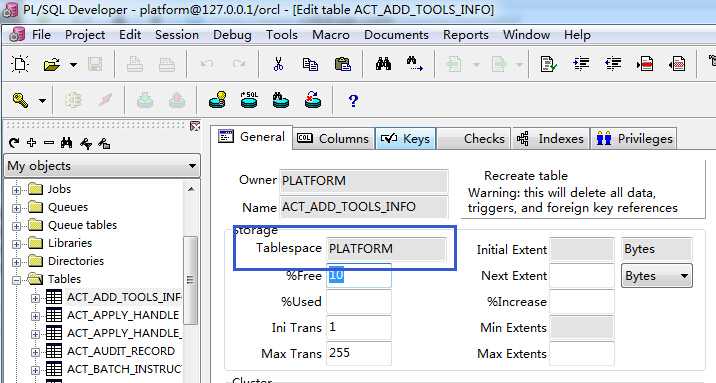Open the arrow beside the Open folder icon
Screen dimensions: 716x383
tap(73, 65)
